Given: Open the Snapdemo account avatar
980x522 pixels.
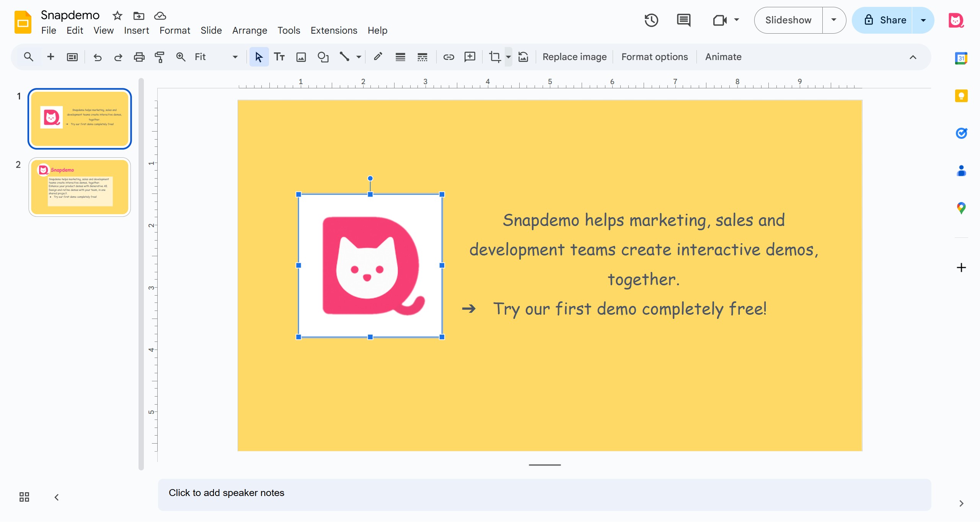Looking at the screenshot, I should (956, 20).
